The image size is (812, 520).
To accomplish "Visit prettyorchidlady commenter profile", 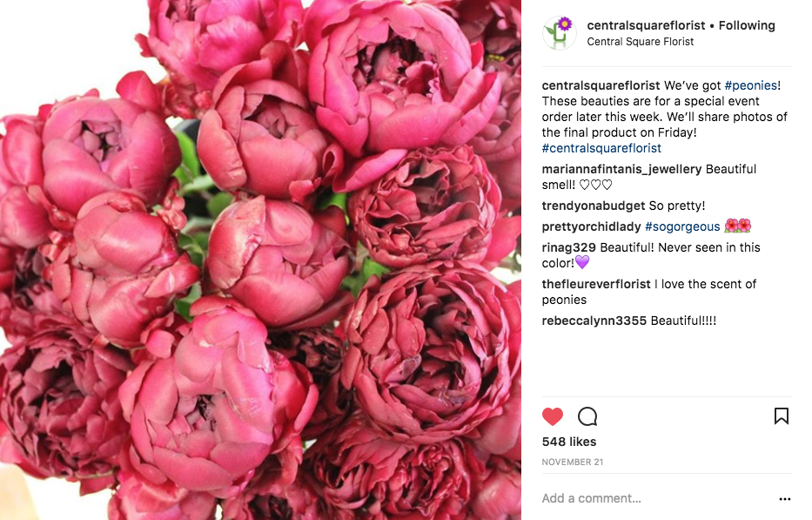I will click(x=591, y=226).
